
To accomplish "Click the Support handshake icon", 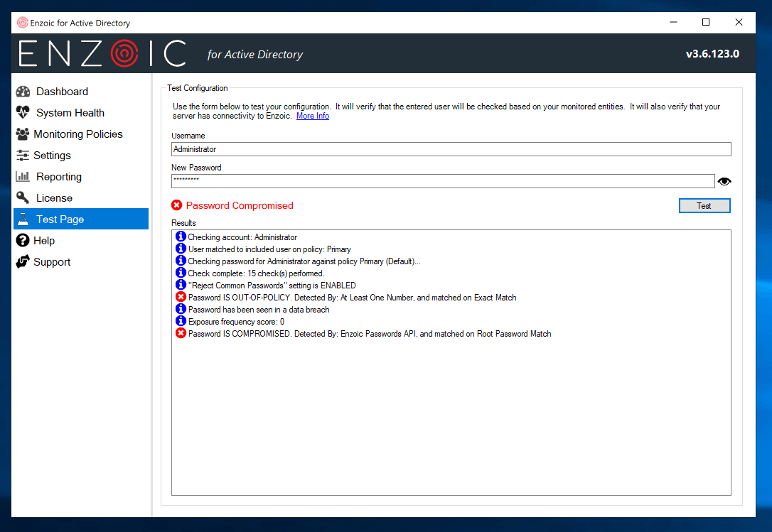I will point(22,262).
